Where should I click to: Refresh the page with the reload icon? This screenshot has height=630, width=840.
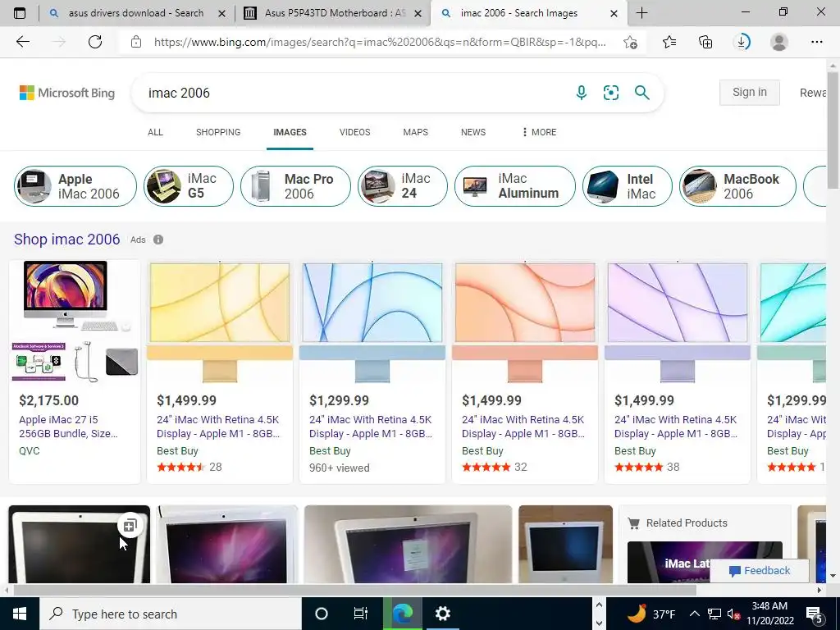(95, 42)
